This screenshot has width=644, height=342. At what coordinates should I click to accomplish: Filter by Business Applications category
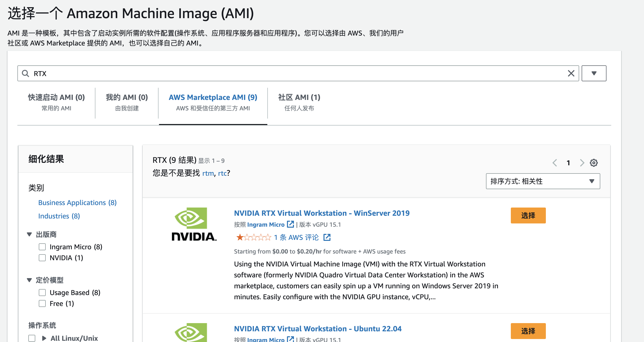(77, 203)
